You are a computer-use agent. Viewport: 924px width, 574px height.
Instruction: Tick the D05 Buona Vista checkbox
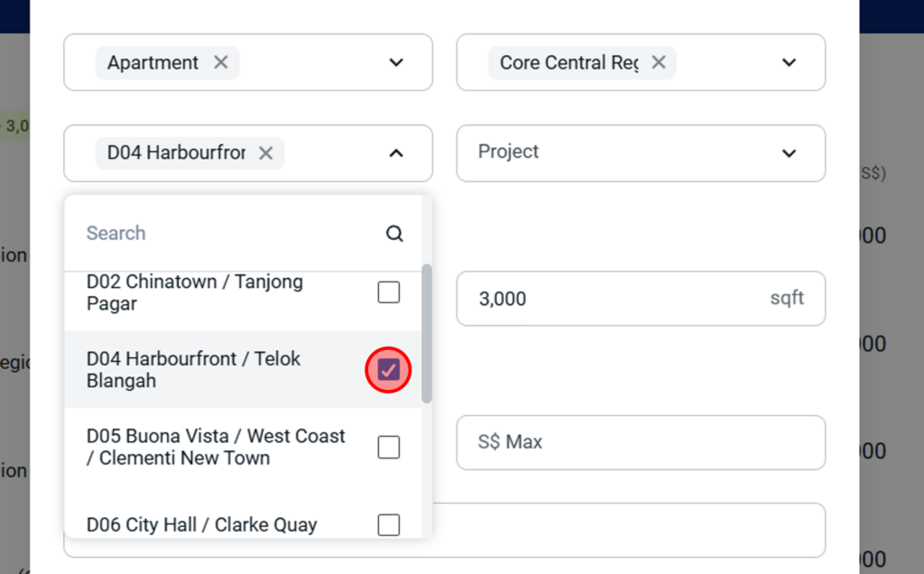(x=389, y=447)
